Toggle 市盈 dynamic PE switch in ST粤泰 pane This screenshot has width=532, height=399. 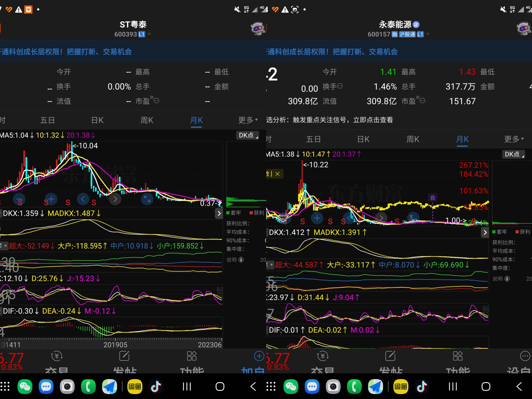point(156,100)
